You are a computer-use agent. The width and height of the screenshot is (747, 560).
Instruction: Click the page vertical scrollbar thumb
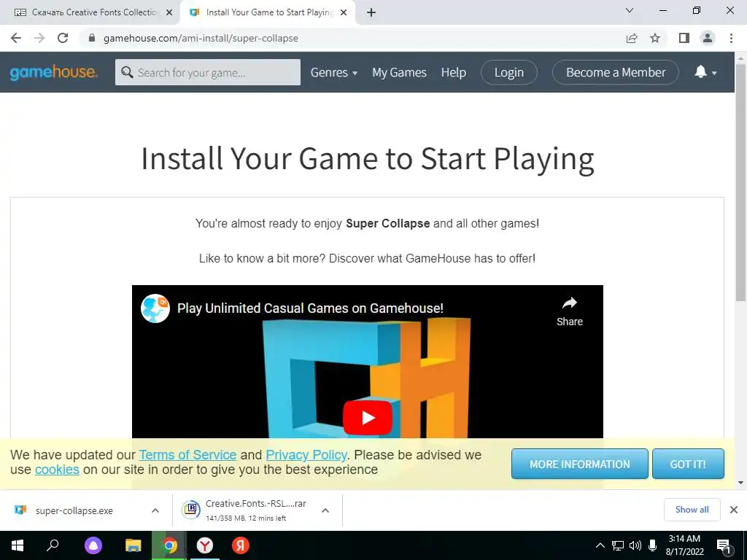tap(740, 182)
